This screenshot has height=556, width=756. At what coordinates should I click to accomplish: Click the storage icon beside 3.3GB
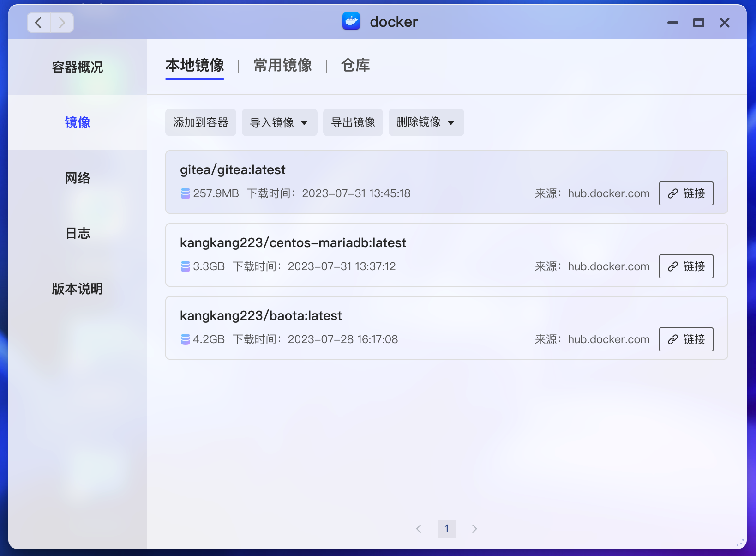pos(185,266)
